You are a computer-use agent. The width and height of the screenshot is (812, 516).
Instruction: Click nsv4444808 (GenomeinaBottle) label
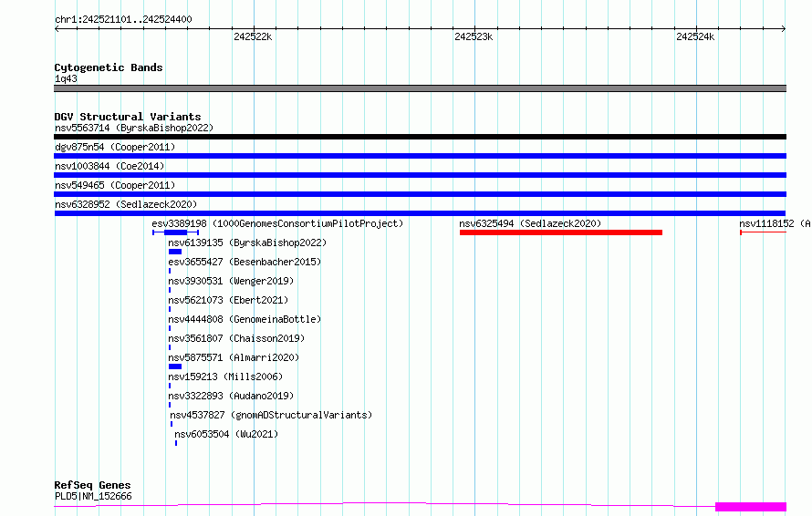[245, 319]
